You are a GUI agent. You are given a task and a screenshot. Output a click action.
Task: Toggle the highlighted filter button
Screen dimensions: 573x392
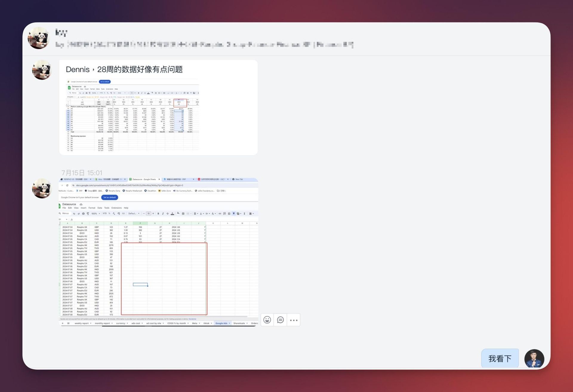(234, 214)
